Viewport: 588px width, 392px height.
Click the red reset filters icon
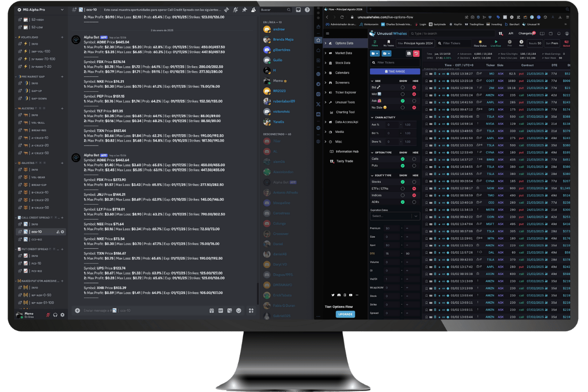pos(416,53)
